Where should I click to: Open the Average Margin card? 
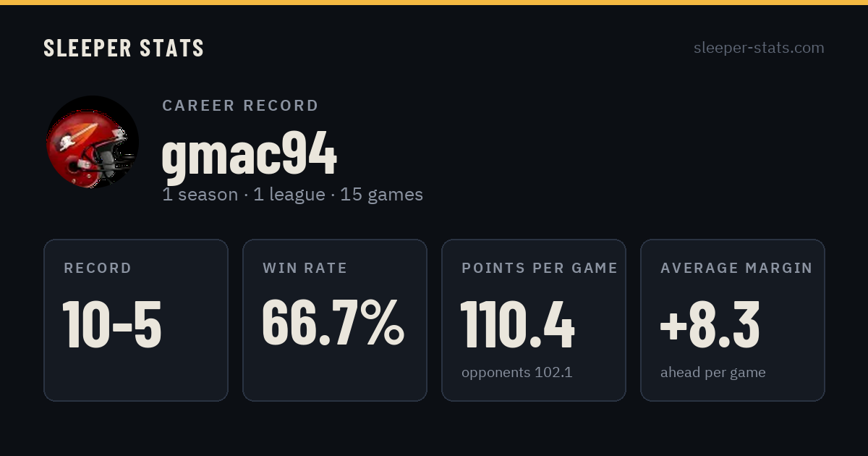click(733, 320)
